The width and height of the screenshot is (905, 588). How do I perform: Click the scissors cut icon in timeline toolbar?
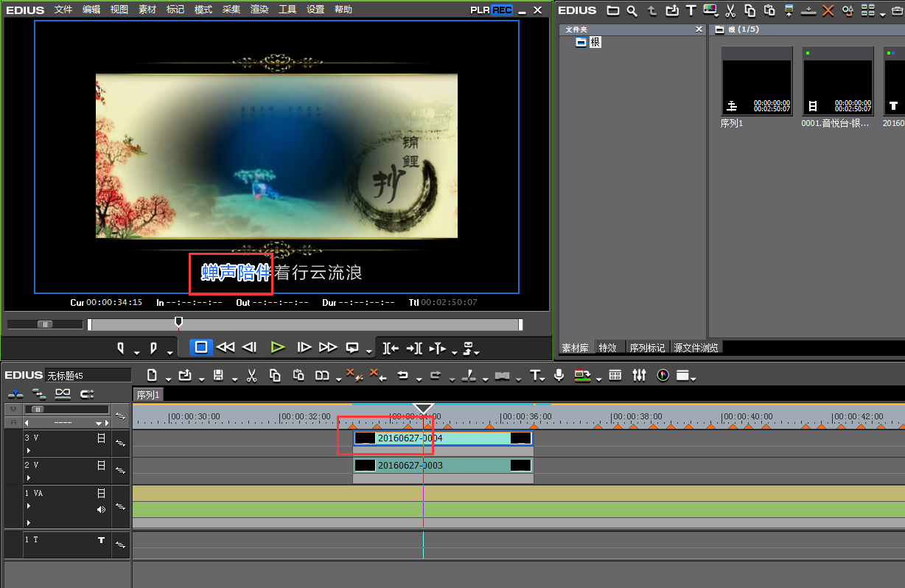click(x=251, y=376)
